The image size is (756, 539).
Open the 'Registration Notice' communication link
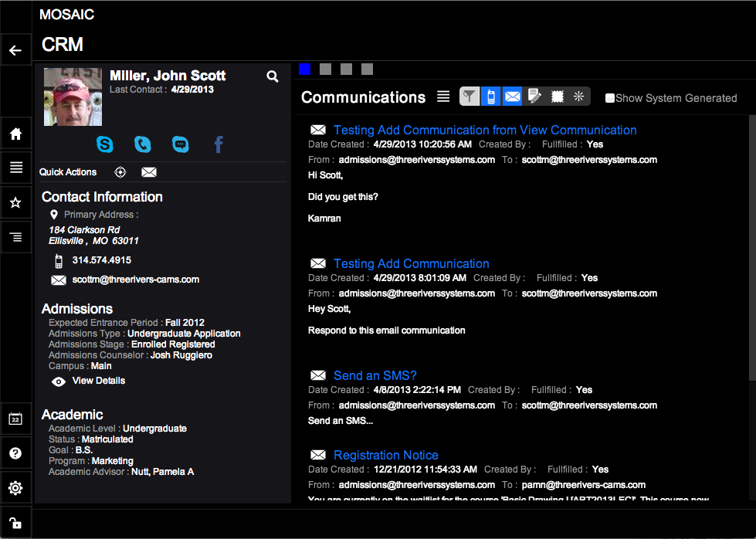[385, 456]
